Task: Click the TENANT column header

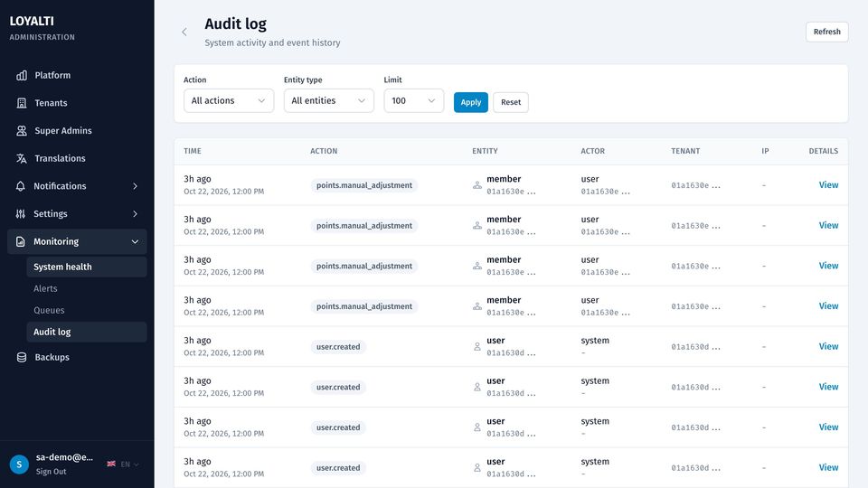Action: pos(685,151)
